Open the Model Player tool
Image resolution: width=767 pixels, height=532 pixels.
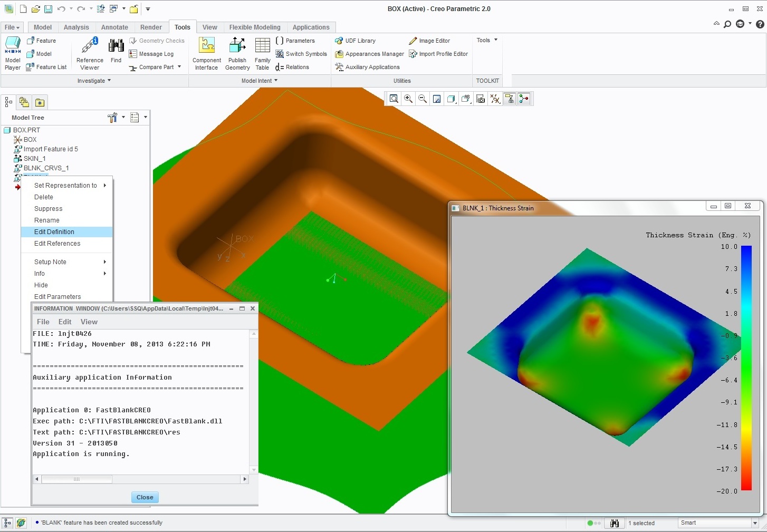[x=13, y=54]
